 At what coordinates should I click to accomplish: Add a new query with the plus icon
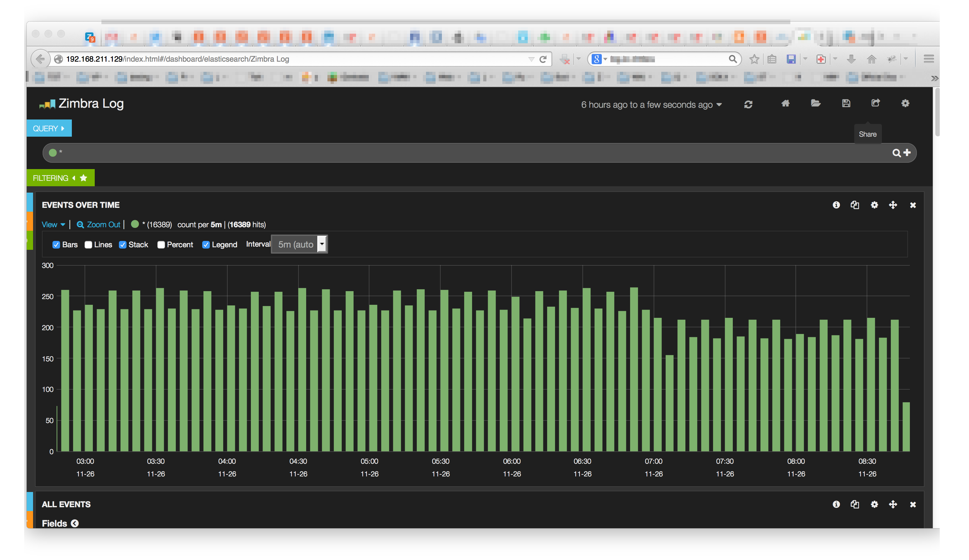point(907,153)
